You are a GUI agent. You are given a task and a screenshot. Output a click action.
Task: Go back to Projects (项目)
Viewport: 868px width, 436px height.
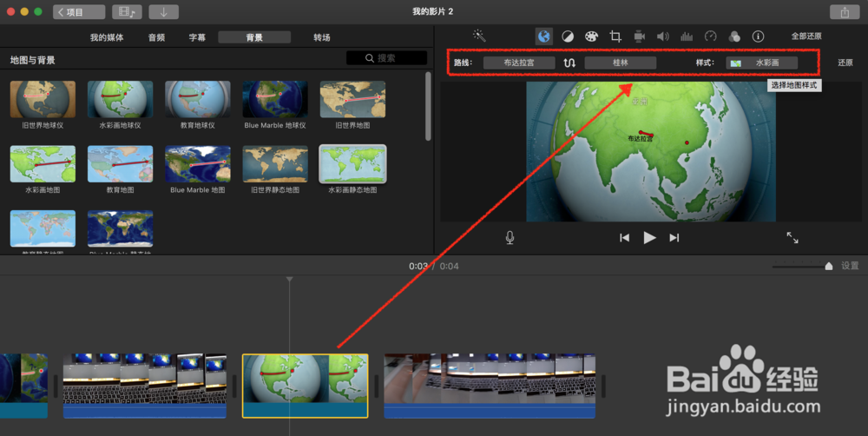79,11
